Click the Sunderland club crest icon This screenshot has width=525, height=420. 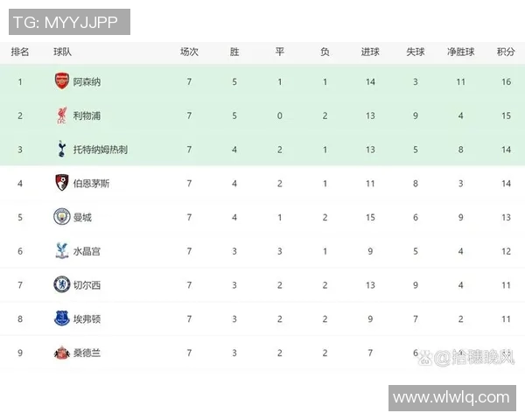tap(61, 353)
